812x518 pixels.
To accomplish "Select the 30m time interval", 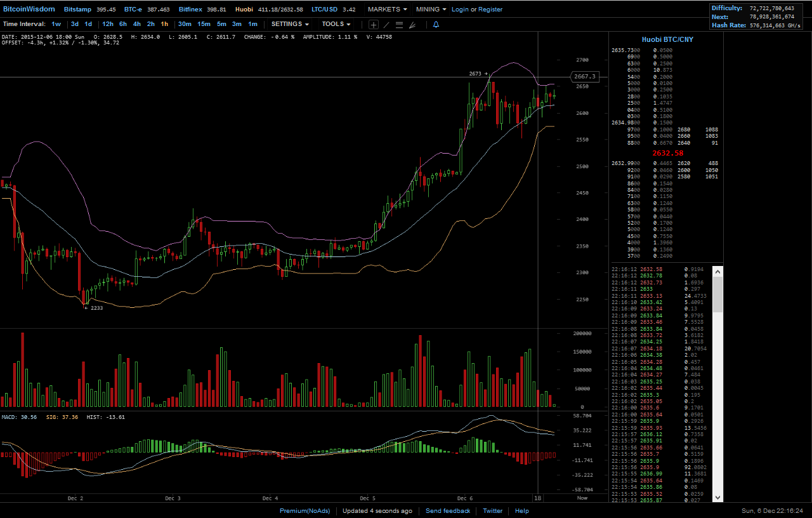I will [x=185, y=24].
